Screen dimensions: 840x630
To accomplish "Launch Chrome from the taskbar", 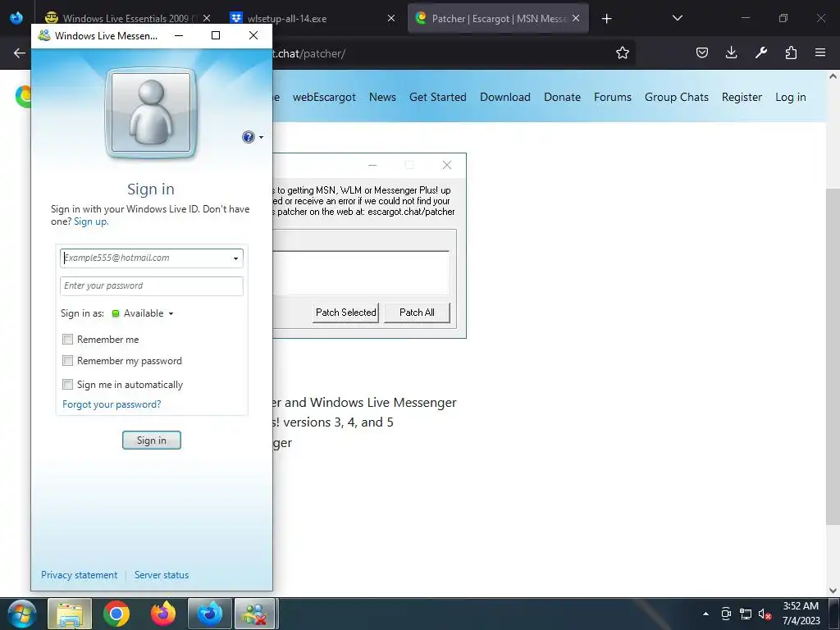I will point(116,614).
